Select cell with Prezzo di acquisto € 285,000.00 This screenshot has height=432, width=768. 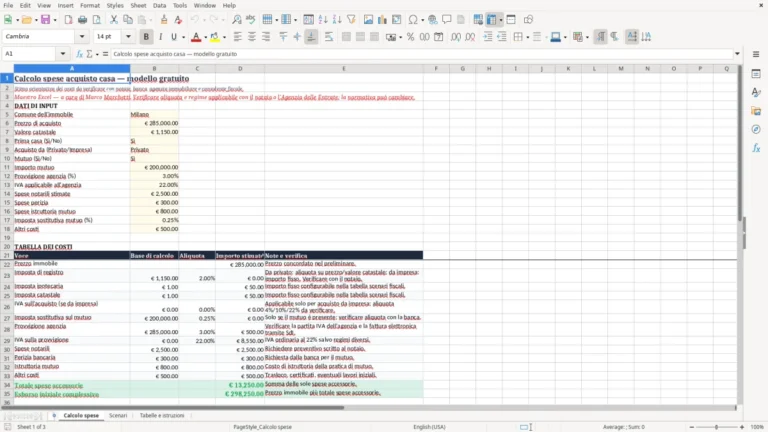[x=154, y=123]
